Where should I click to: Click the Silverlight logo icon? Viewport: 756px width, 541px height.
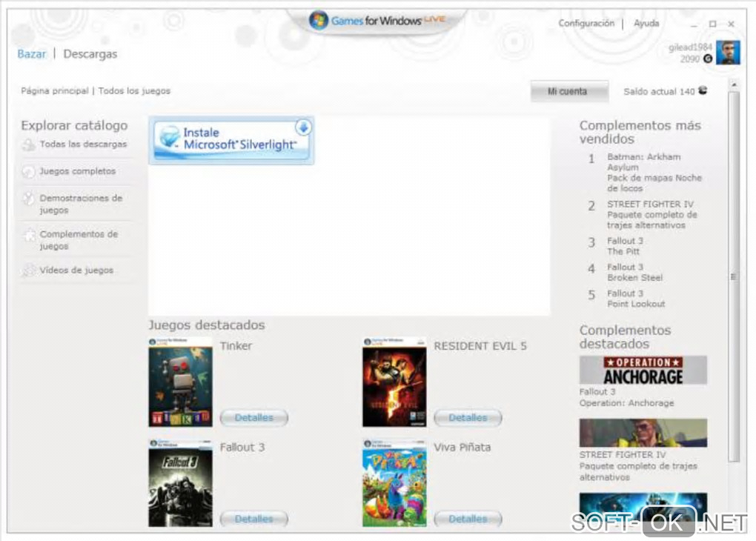coord(170,137)
